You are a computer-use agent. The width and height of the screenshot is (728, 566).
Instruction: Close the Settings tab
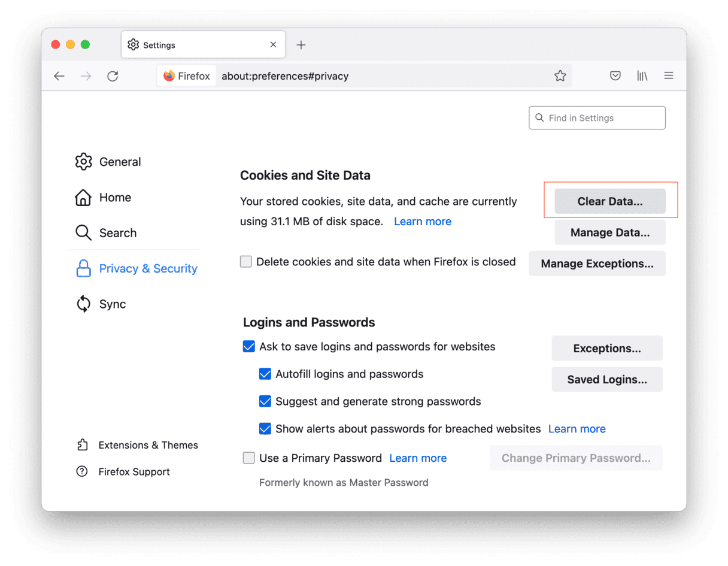click(x=273, y=45)
